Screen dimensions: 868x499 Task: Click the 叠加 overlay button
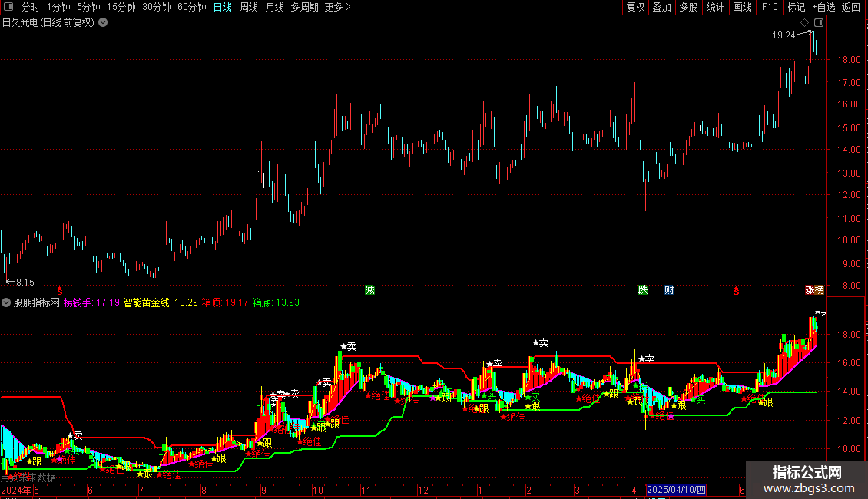point(662,7)
